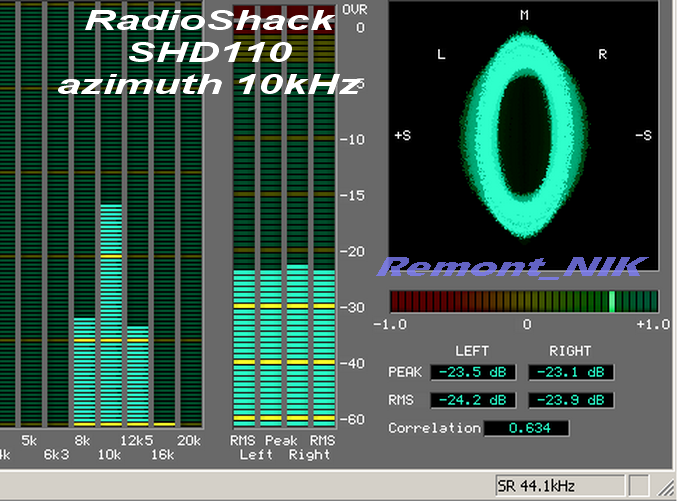Click the 16k frequency band label
The image size is (678, 501).
point(162,454)
